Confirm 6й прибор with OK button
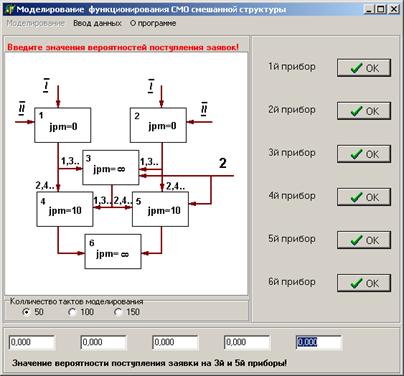The height and width of the screenshot is (376, 404). 364,283
